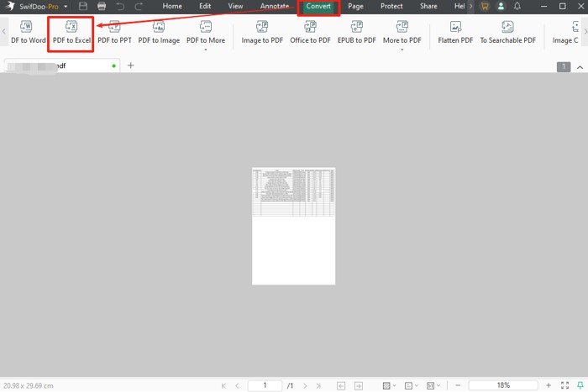The width and height of the screenshot is (588, 392).
Task: Add a new document tab
Action: (x=130, y=65)
